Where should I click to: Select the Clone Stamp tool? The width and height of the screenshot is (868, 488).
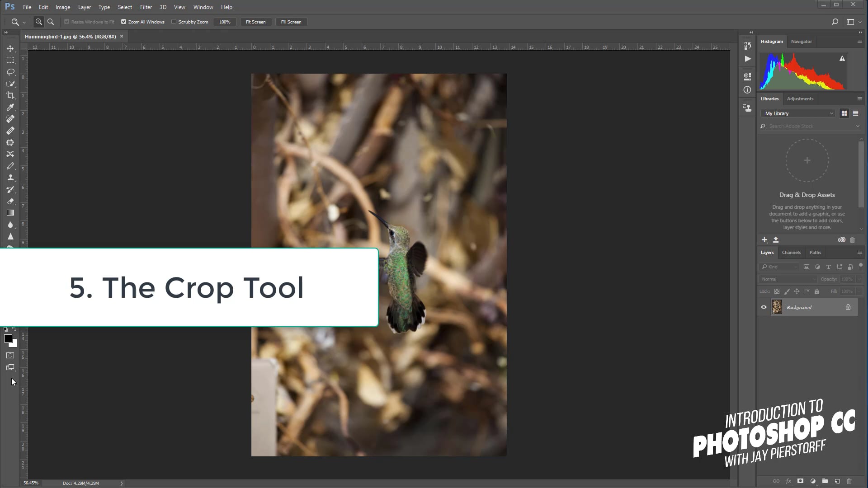click(x=11, y=178)
